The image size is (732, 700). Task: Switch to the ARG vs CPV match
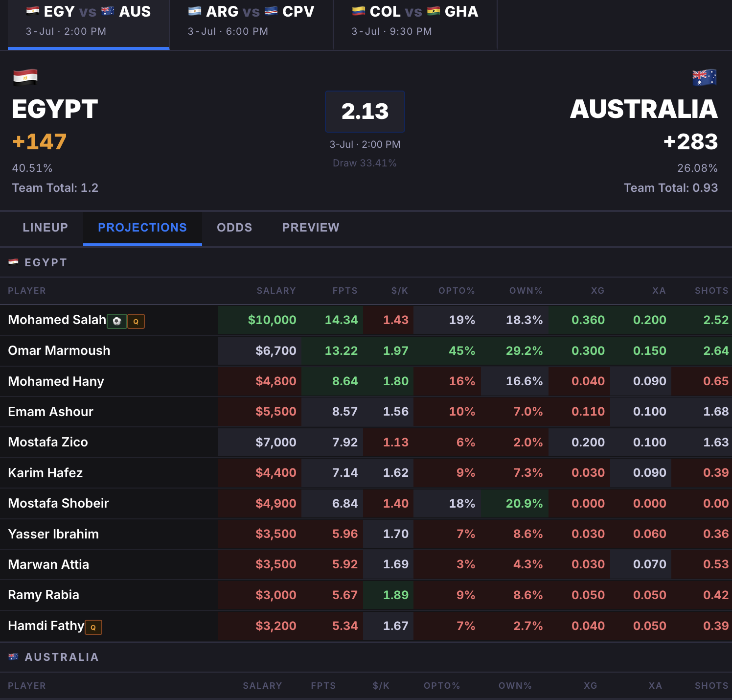(x=252, y=24)
